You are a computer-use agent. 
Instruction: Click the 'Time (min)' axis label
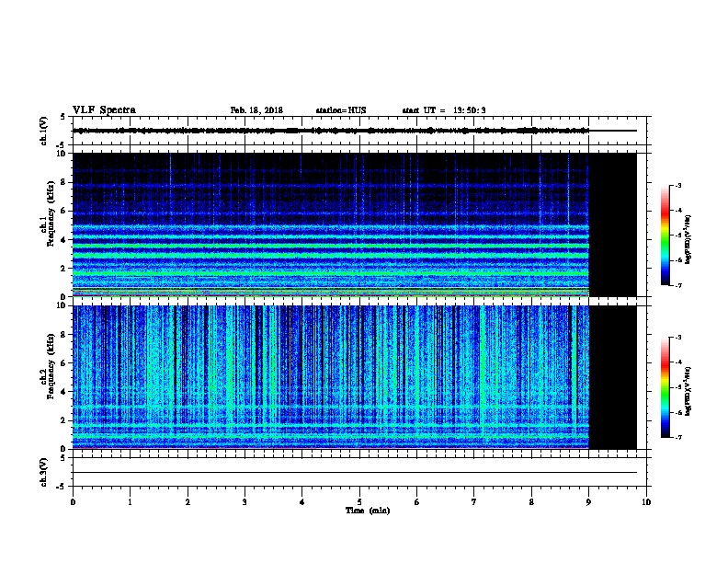tap(368, 511)
